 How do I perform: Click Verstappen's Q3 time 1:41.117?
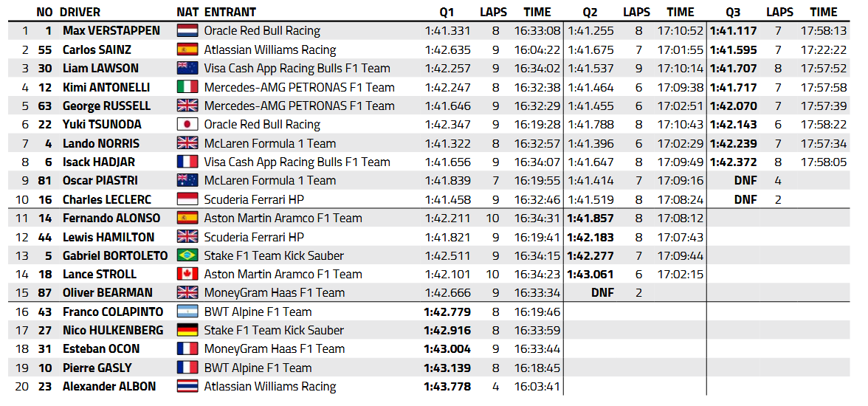(733, 31)
